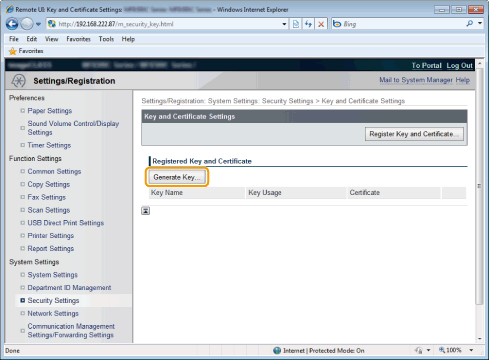Open the recent pages dropdown arrow

click(x=38, y=24)
